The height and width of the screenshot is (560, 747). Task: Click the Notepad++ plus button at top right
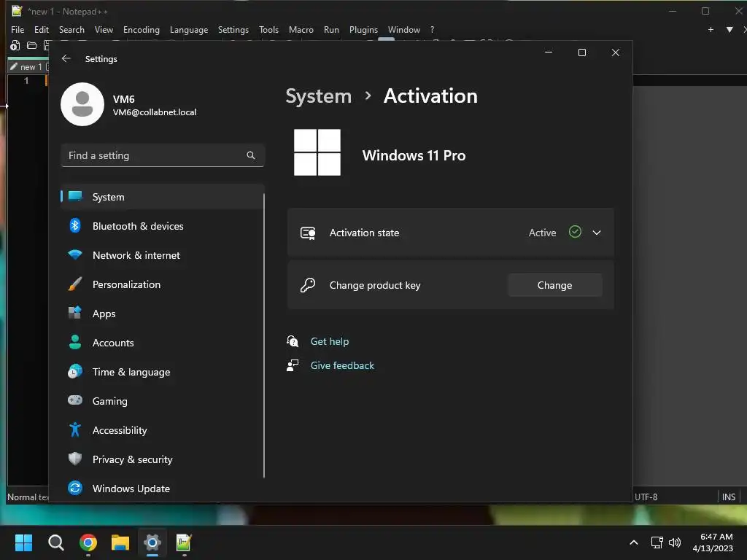pos(711,29)
